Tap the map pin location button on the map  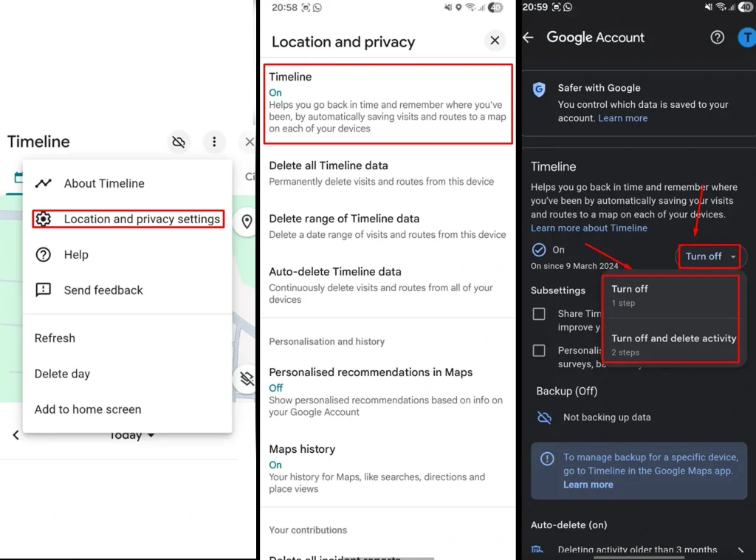(247, 222)
